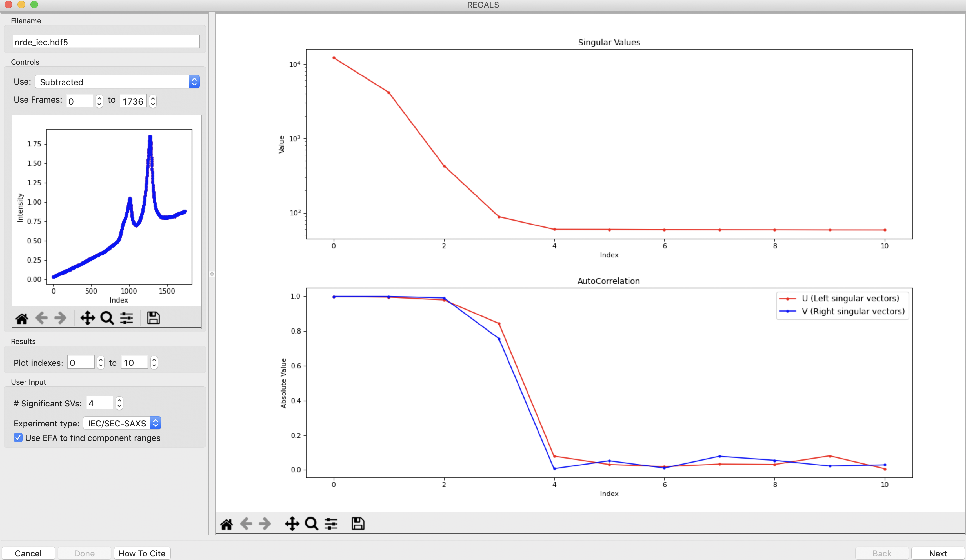The image size is (966, 560).
Task: Click Home icon in small intensity plot toolbar
Action: click(x=22, y=318)
